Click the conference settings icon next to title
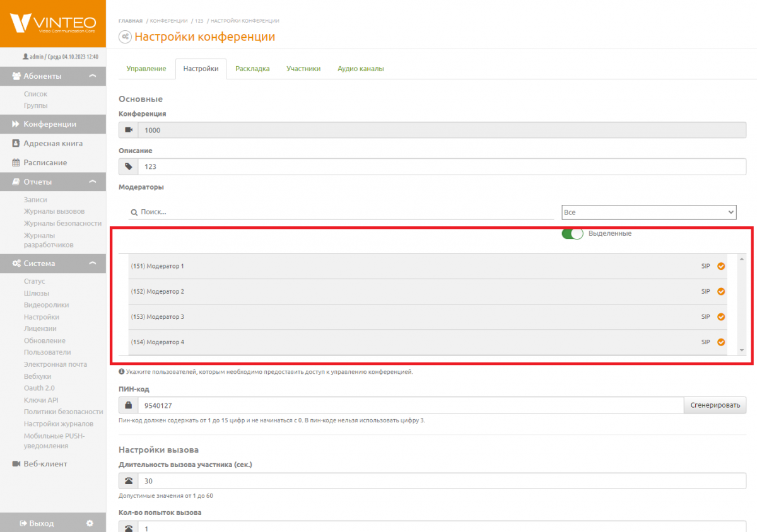757x532 pixels. [126, 37]
